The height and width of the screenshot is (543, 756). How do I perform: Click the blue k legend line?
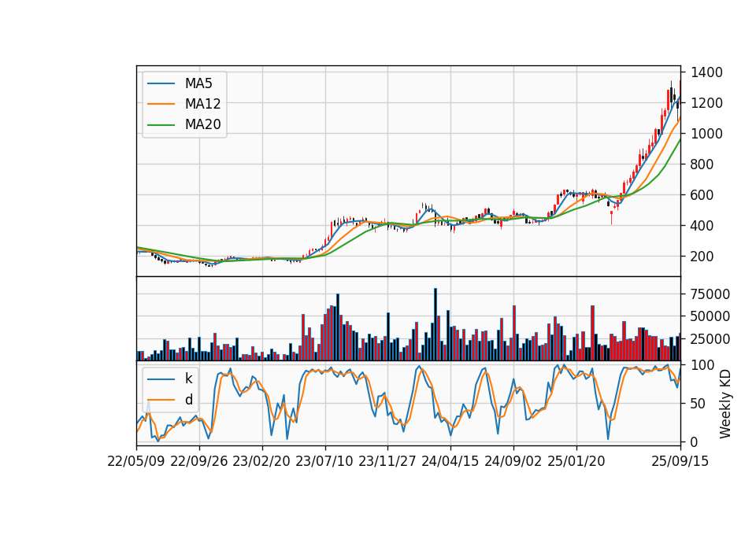coord(161,379)
